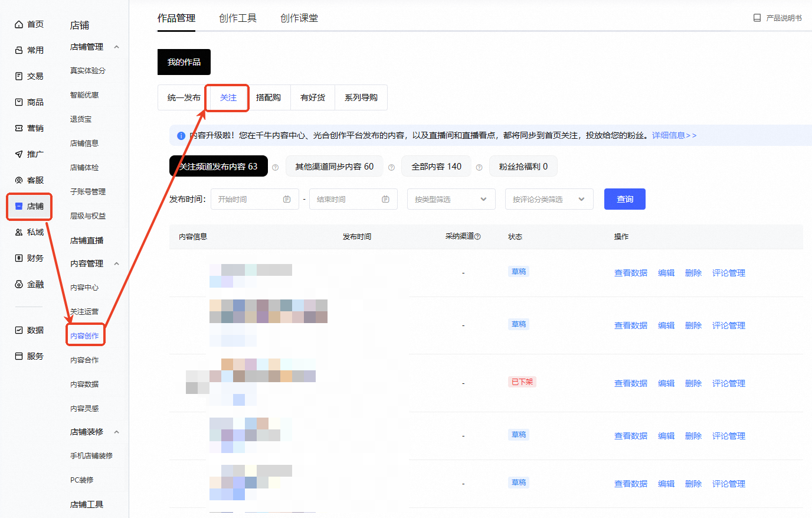
Task: Open 手机店铺装修 in side menu
Action: (x=91, y=455)
